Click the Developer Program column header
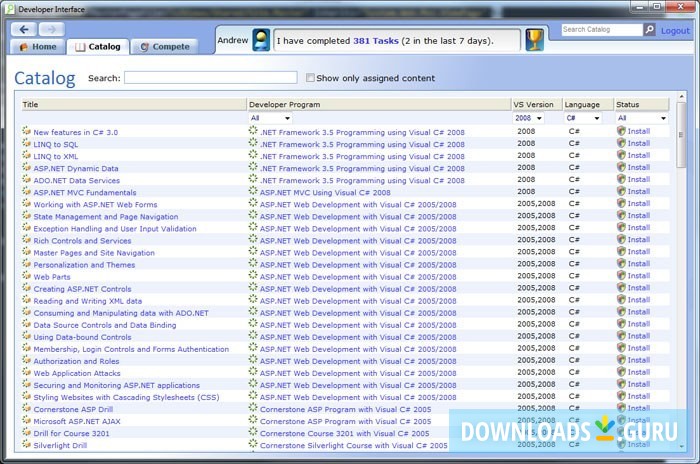This screenshot has width=700, height=464. point(379,105)
